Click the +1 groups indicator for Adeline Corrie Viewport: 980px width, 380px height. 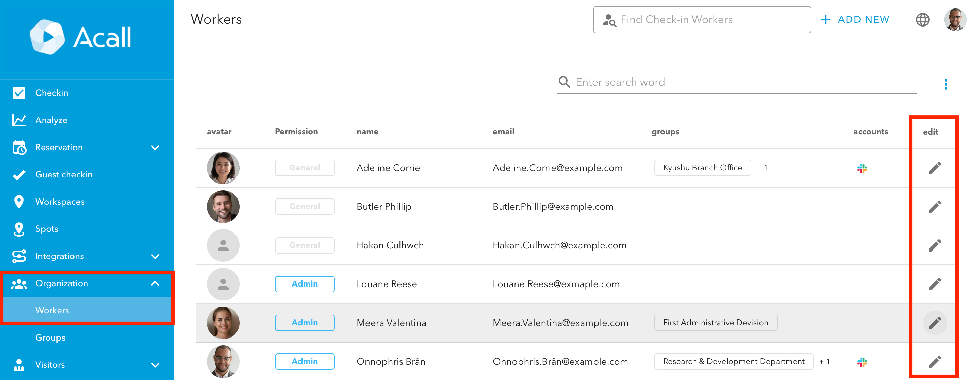click(762, 168)
